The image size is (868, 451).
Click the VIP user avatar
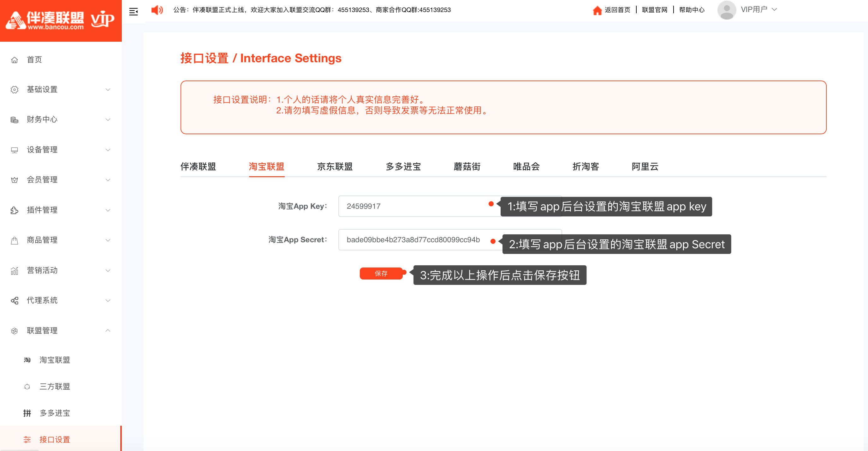pyautogui.click(x=727, y=10)
